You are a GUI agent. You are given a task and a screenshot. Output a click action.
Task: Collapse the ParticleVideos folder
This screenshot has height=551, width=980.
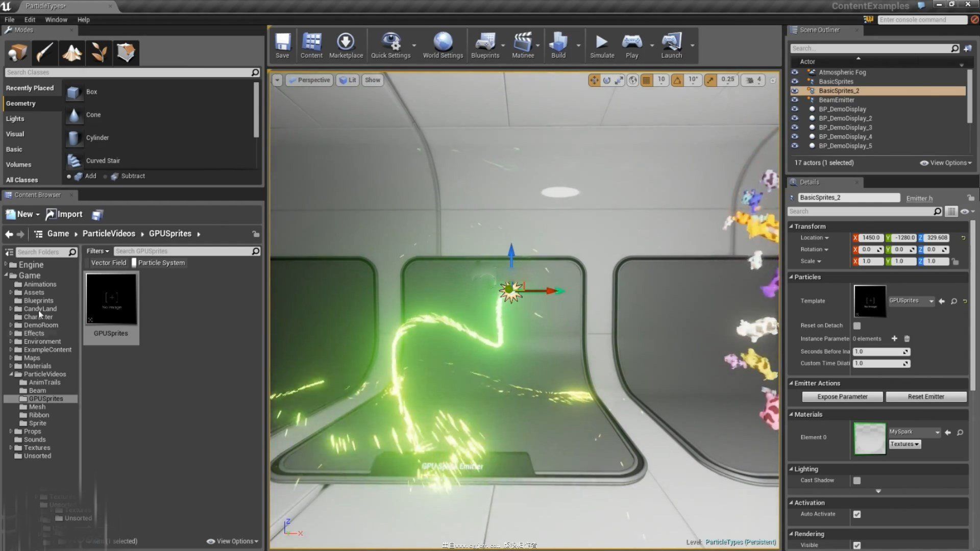click(11, 374)
